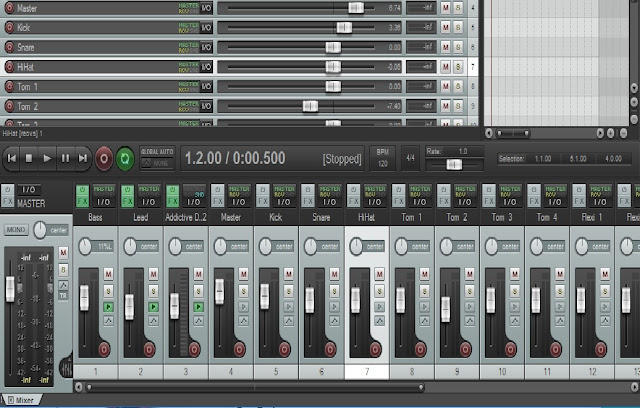Image resolution: width=640 pixels, height=408 pixels.
Task: Click the selection start field 1.1.00
Action: (543, 159)
